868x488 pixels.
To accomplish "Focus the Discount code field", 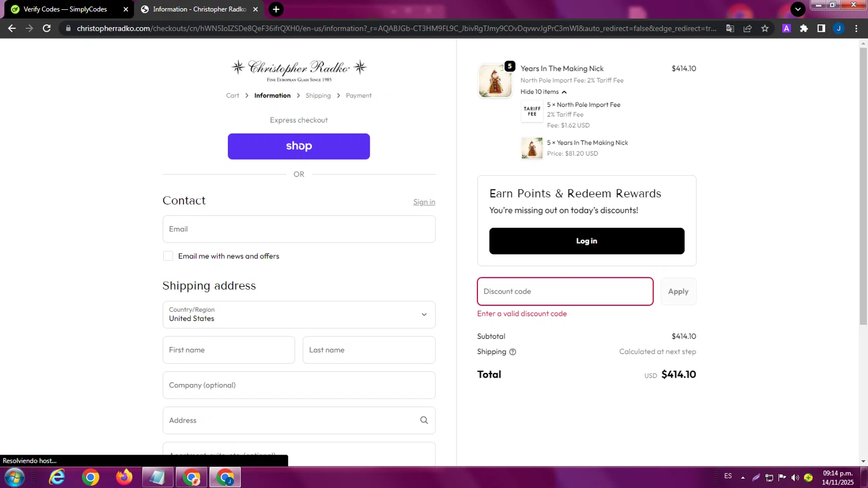I will tap(565, 291).
